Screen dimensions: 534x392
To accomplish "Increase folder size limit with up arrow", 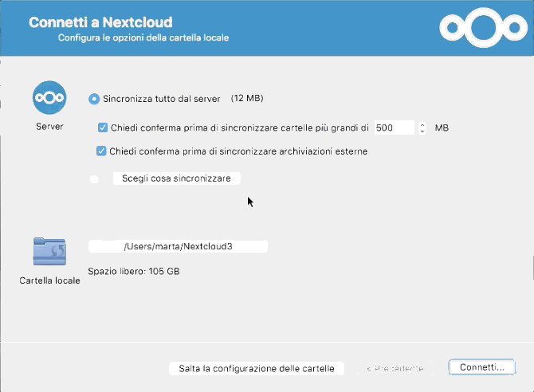I will click(x=422, y=125).
